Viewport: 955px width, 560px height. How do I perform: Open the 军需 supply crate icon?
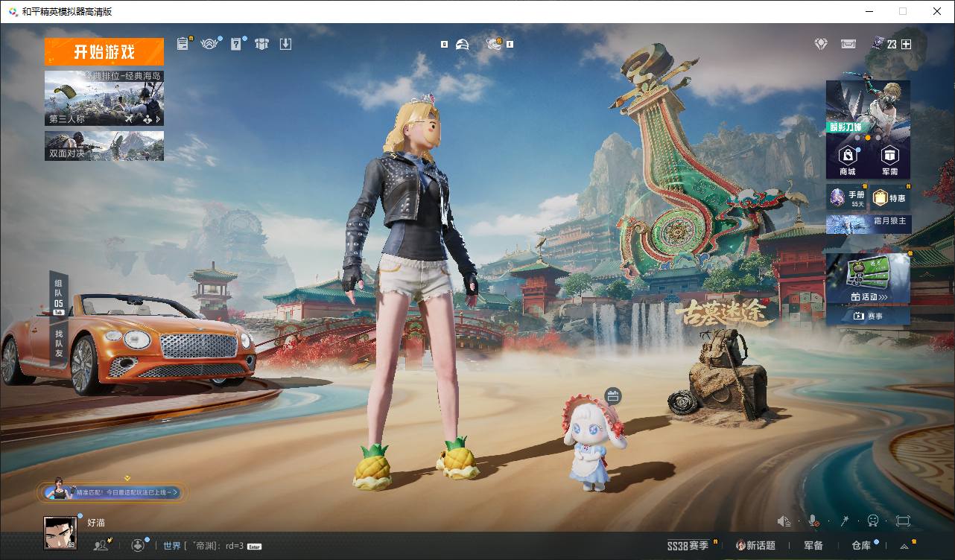point(889,159)
